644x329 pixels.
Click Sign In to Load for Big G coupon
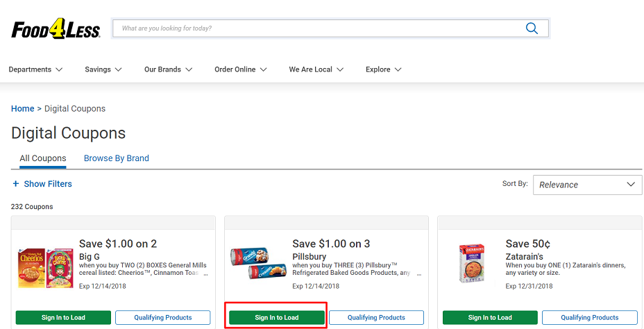click(x=63, y=317)
